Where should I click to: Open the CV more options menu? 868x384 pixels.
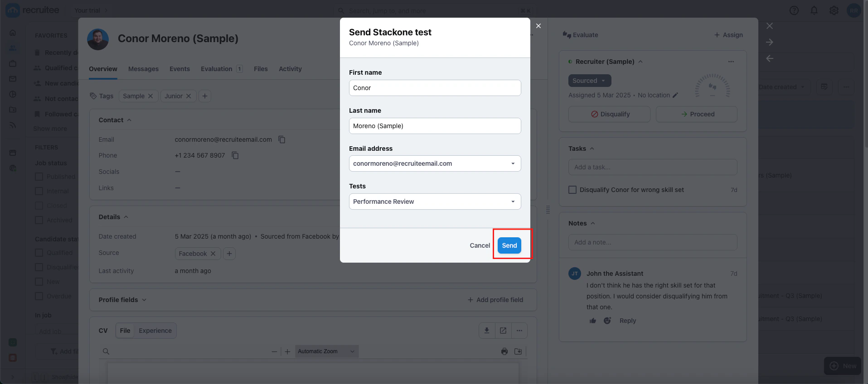[519, 331]
